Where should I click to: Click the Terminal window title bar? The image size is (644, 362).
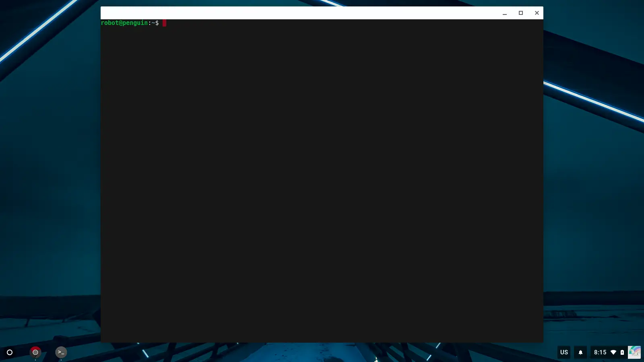pyautogui.click(x=282, y=12)
